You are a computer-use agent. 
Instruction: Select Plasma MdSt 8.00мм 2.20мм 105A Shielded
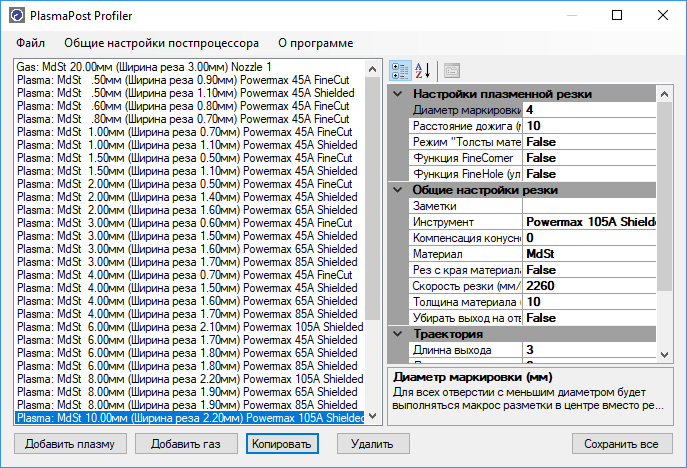189,379
